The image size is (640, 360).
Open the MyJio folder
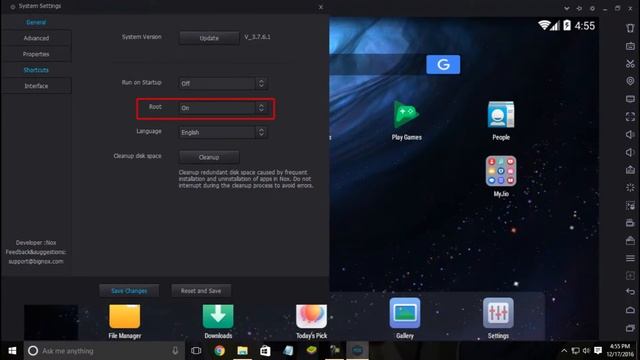pos(501,176)
